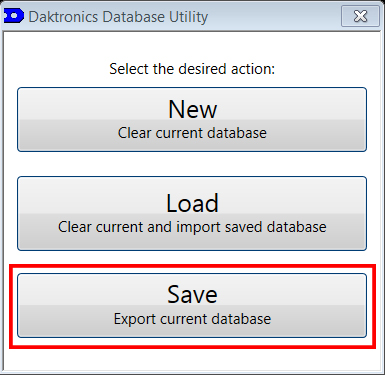Click the "Select the desired action:" label

pyautogui.click(x=192, y=69)
